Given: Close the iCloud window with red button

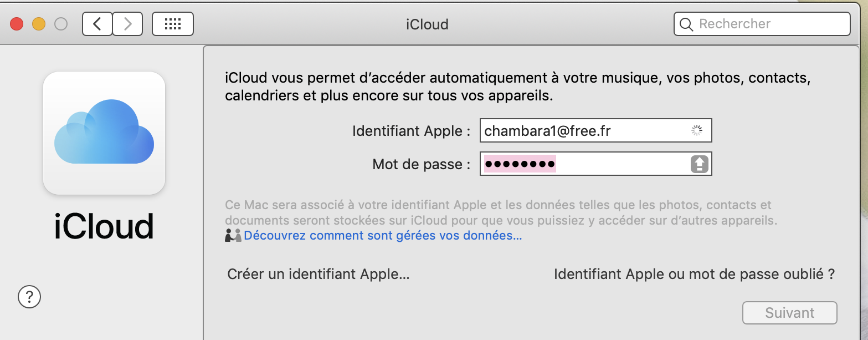Looking at the screenshot, I should pos(17,24).
